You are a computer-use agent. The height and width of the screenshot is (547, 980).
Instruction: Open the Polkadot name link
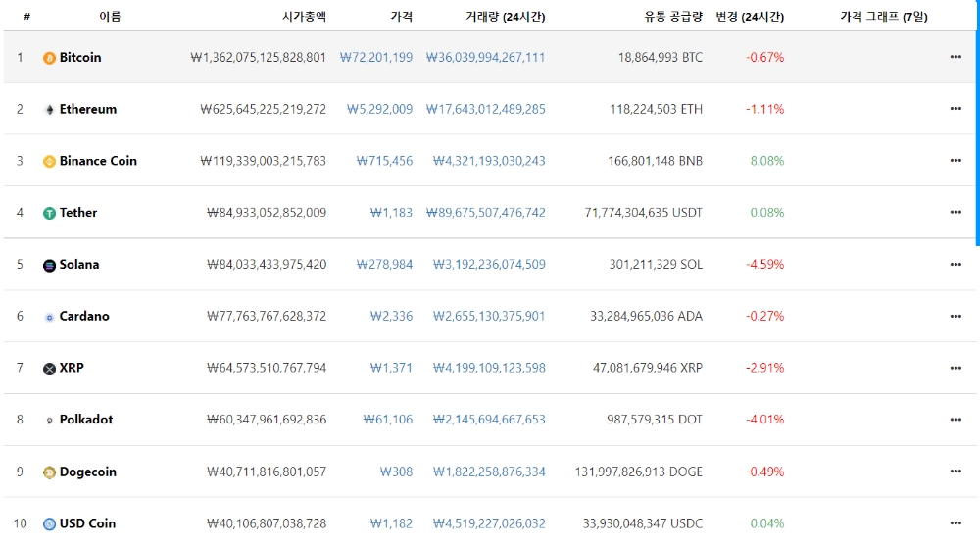point(86,420)
